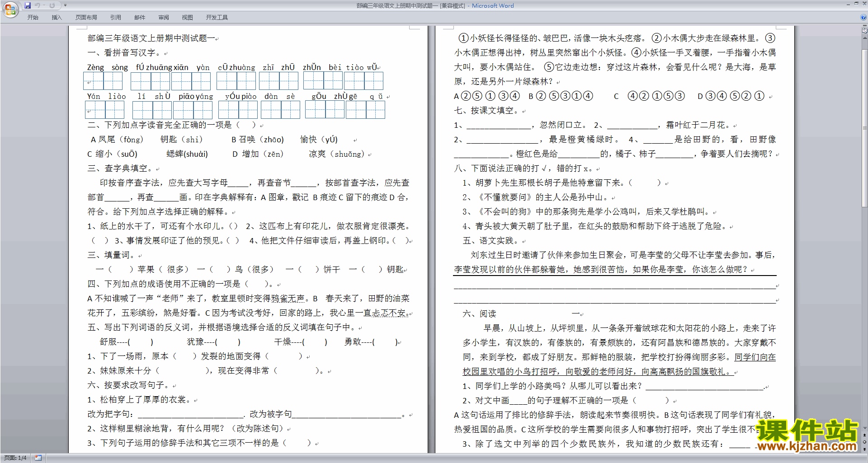Open the 开始 ribbon tab
This screenshot has width=868, height=463.
pyautogui.click(x=33, y=17)
